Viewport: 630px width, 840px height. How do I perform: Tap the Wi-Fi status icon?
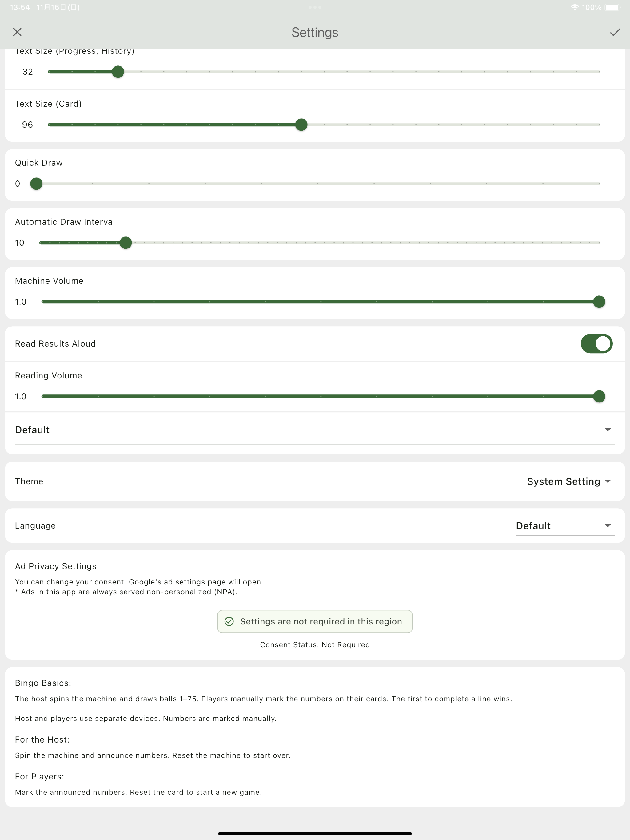[x=575, y=7]
